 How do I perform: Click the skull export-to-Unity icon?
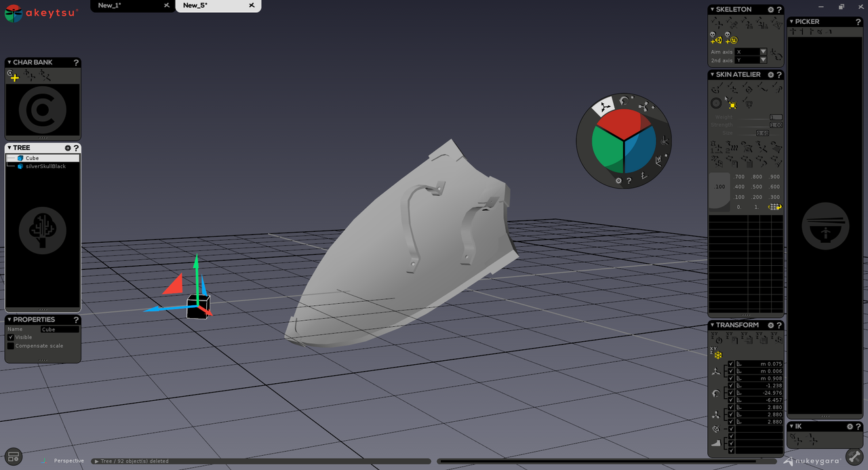716,38
